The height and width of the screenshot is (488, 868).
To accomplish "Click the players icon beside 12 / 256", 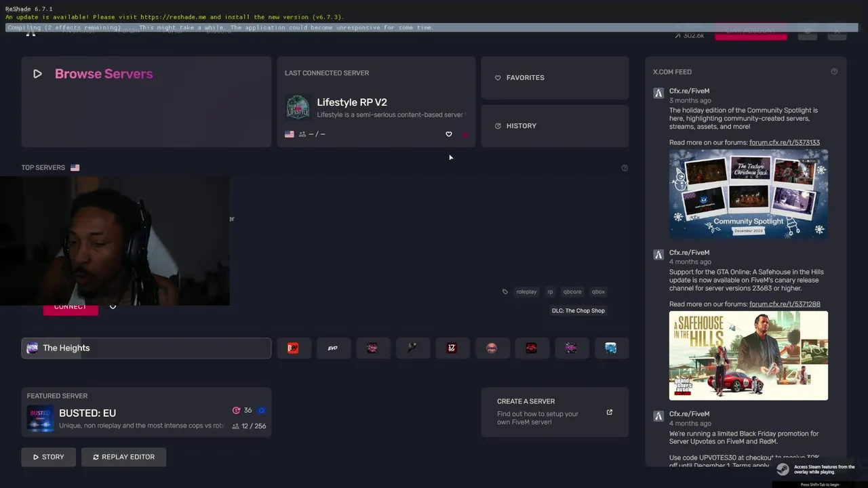I will pos(235,426).
